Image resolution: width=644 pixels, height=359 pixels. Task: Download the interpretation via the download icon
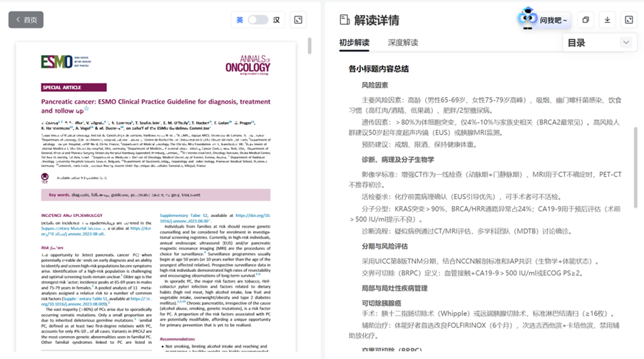(x=608, y=20)
